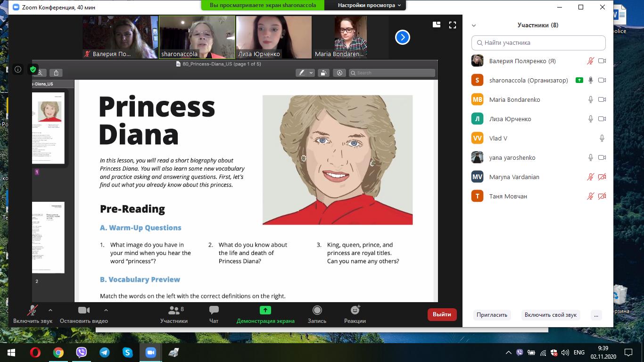This screenshot has width=644, height=362.
Task: Open meeting information icon
Action: pyautogui.click(x=18, y=69)
